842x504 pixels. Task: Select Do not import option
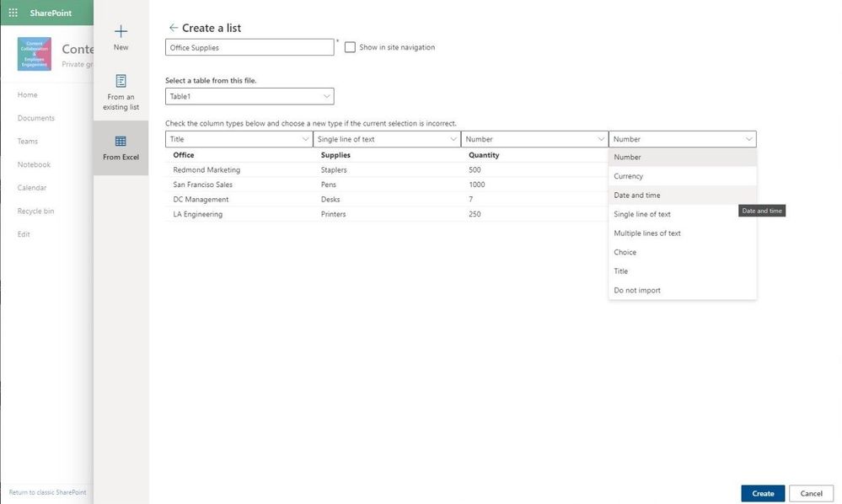637,290
